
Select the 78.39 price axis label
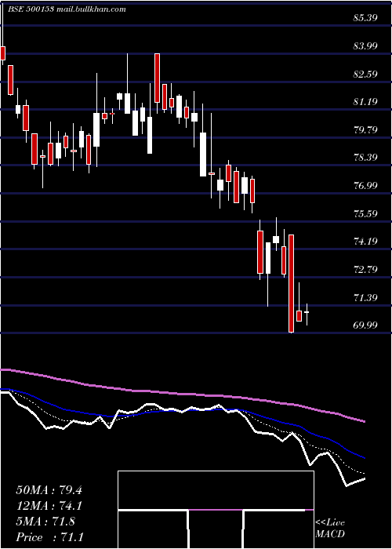coord(365,157)
